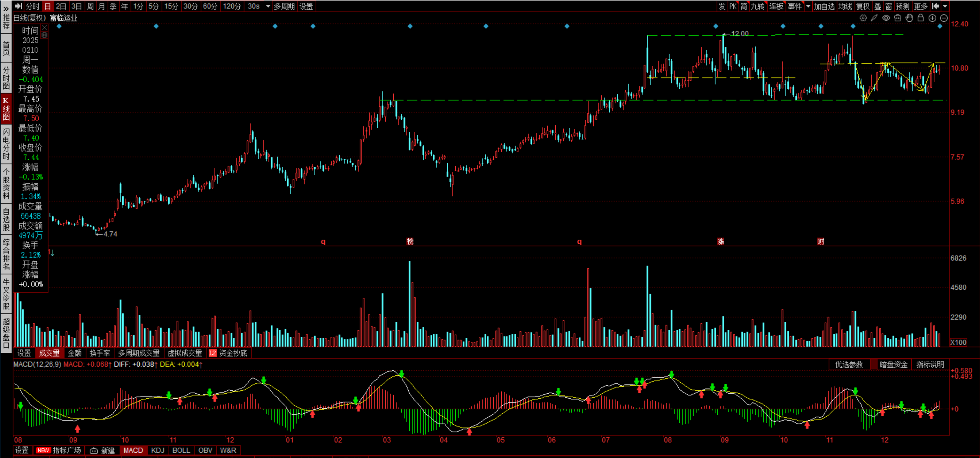Click the chart settings gear icon

tap(863, 18)
